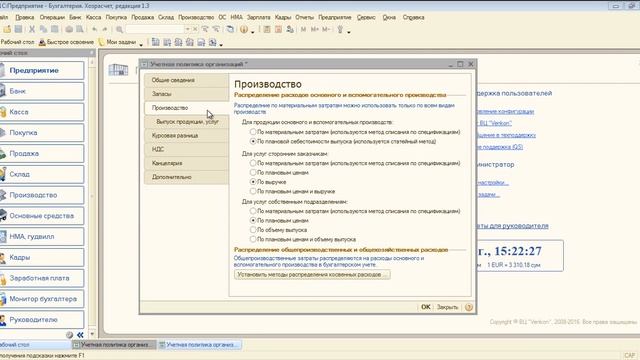Open the Отчеты menu
Viewport: 640px width, 360px height.
(304, 17)
